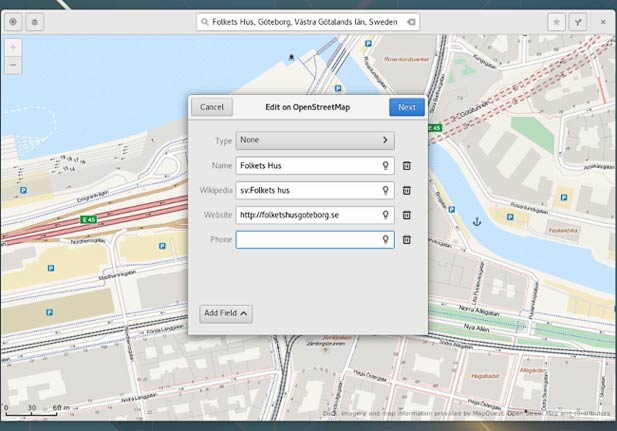Viewport: 617px width, 431px height.
Task: Click the Website input field
Action: pyautogui.click(x=315, y=215)
